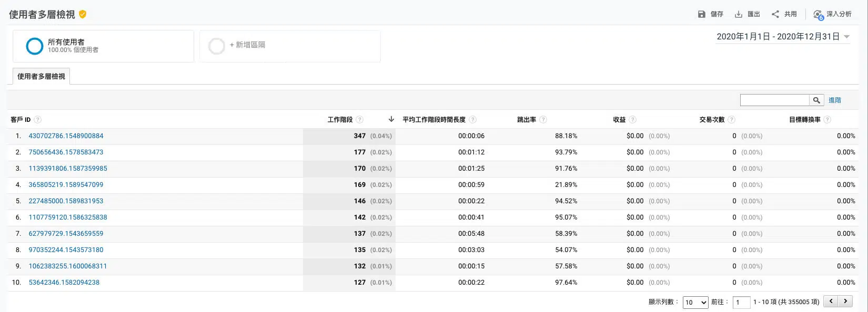
Task: Click the verified shield icon beside the title
Action: click(83, 14)
